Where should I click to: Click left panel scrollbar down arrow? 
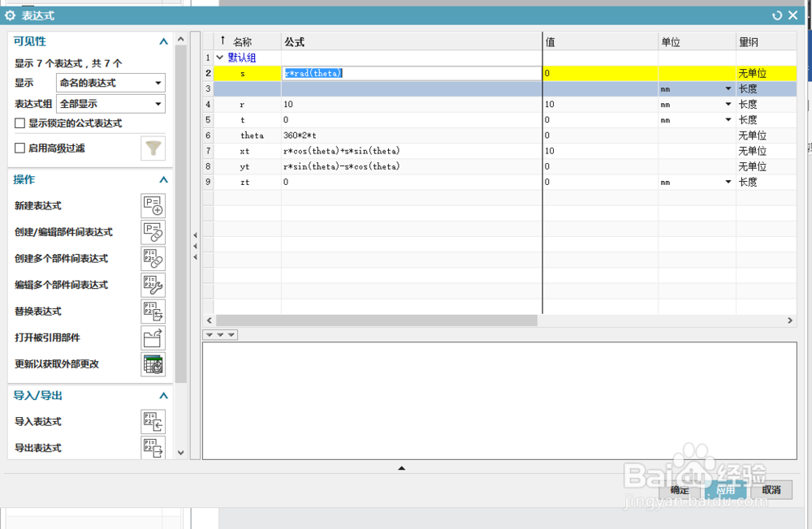[181, 453]
